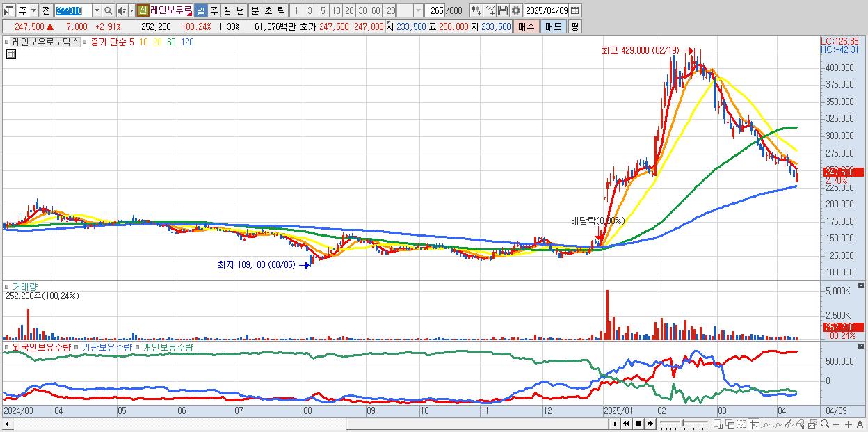Adjust the replay speed slider
The image size is (868, 432).
pyautogui.click(x=684, y=424)
